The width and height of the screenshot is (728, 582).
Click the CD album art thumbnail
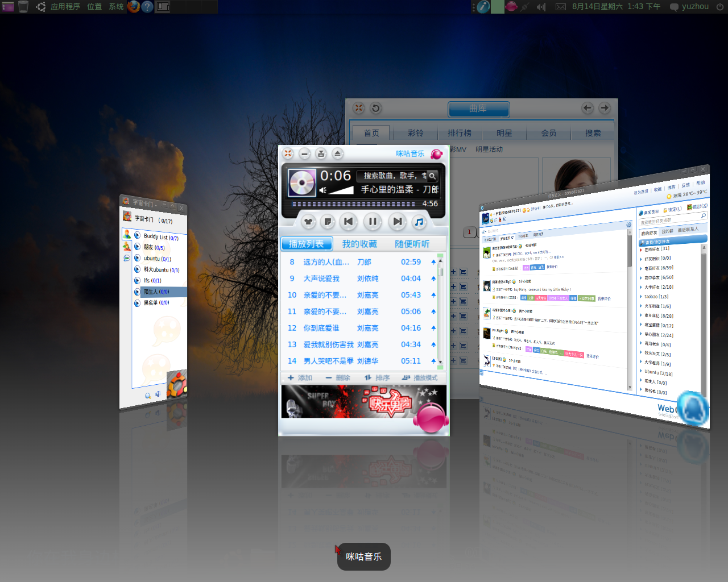tap(301, 183)
